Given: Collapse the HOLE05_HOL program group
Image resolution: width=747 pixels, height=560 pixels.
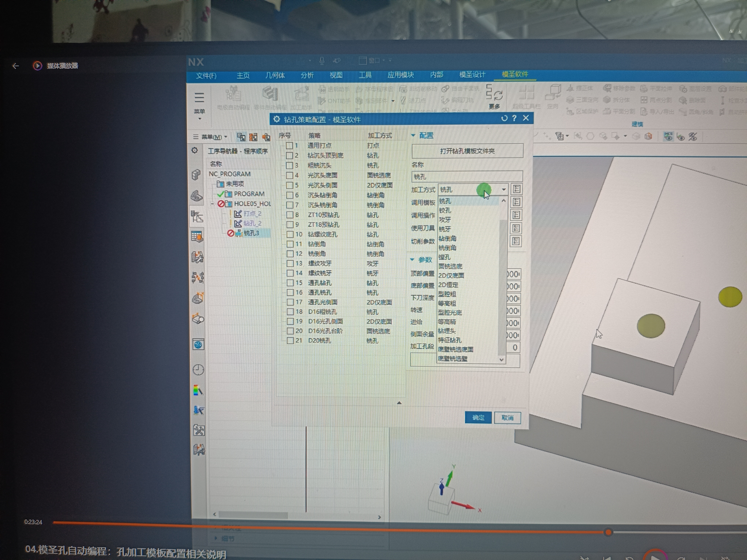Looking at the screenshot, I should point(212,204).
